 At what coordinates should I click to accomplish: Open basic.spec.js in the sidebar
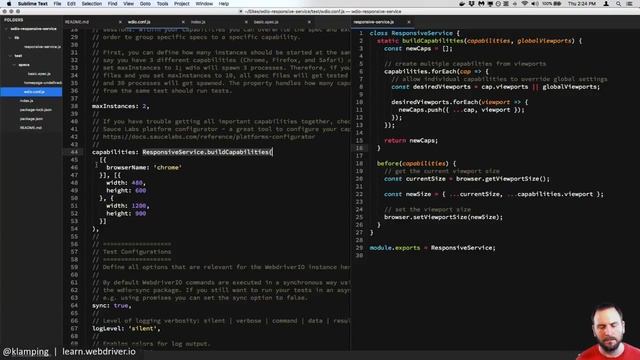point(39,74)
